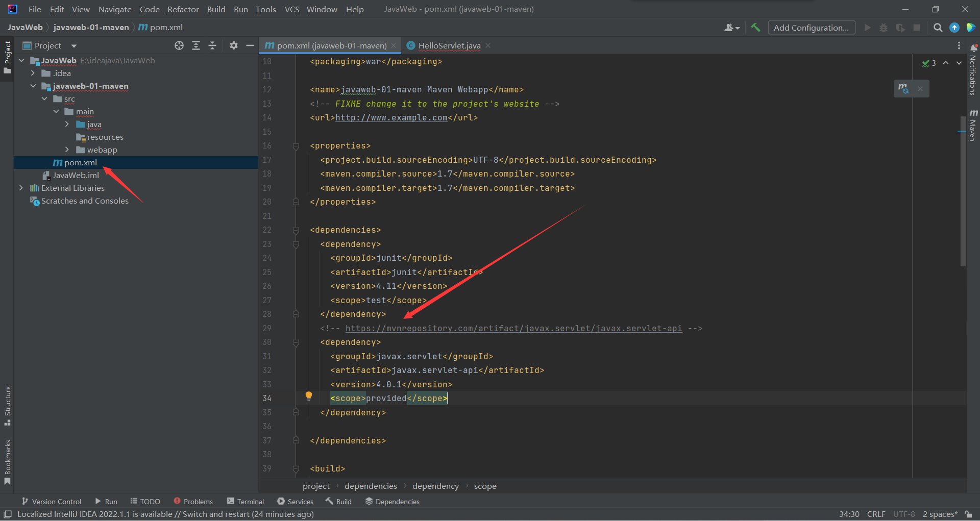
Task: Collapse the src folder
Action: [44, 98]
